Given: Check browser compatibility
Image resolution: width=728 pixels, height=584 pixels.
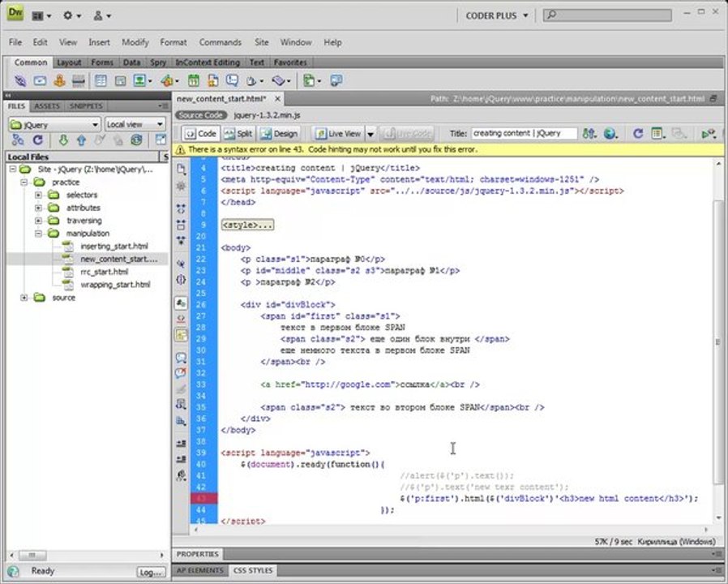Looking at the screenshot, I should (709, 134).
